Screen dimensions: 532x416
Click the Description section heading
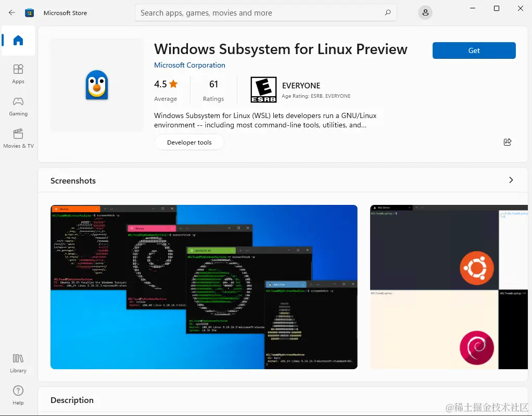(72, 400)
